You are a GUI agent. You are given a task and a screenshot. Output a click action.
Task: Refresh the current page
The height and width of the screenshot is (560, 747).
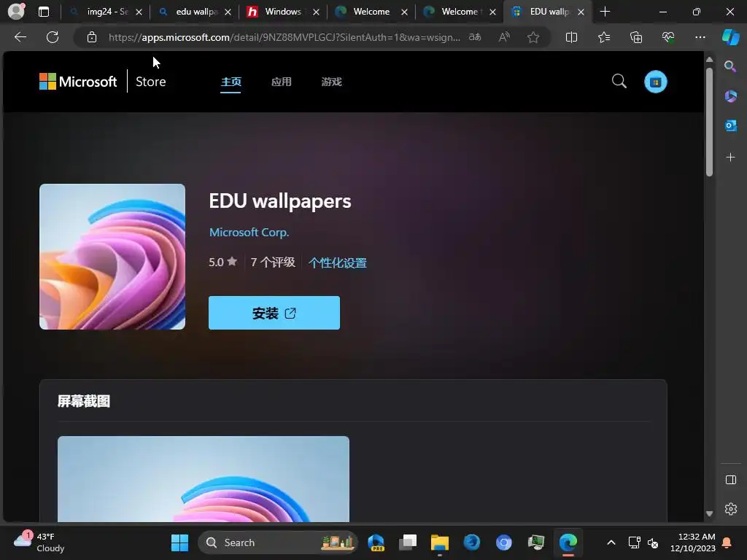pos(53,37)
